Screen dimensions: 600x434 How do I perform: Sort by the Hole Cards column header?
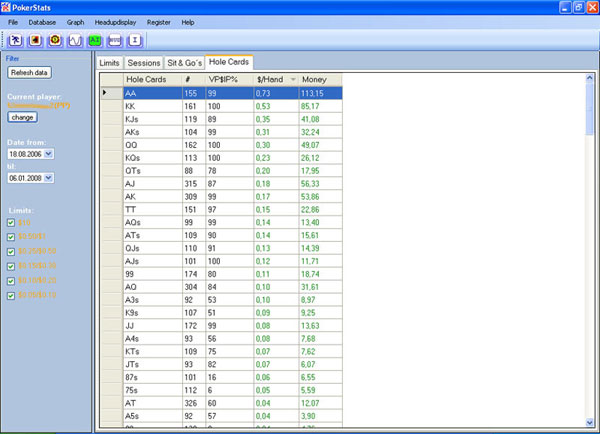pos(153,80)
